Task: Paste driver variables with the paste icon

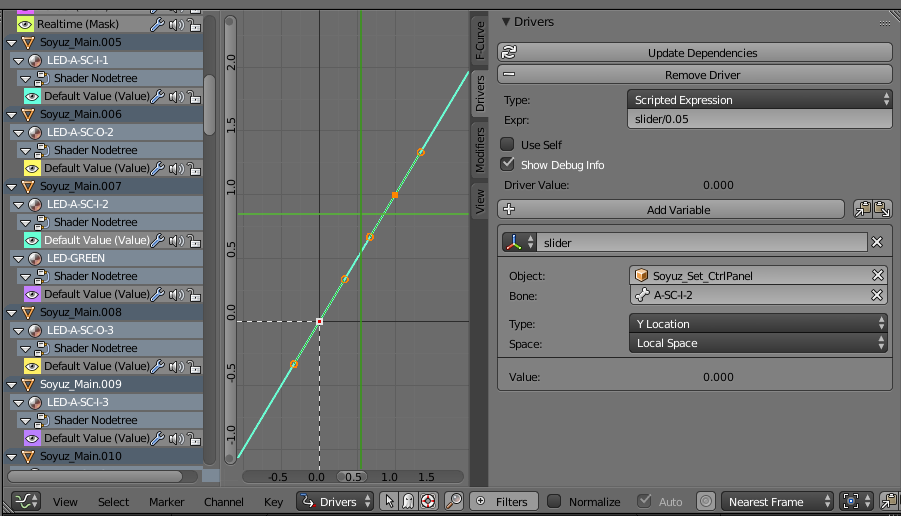Action: [x=881, y=209]
